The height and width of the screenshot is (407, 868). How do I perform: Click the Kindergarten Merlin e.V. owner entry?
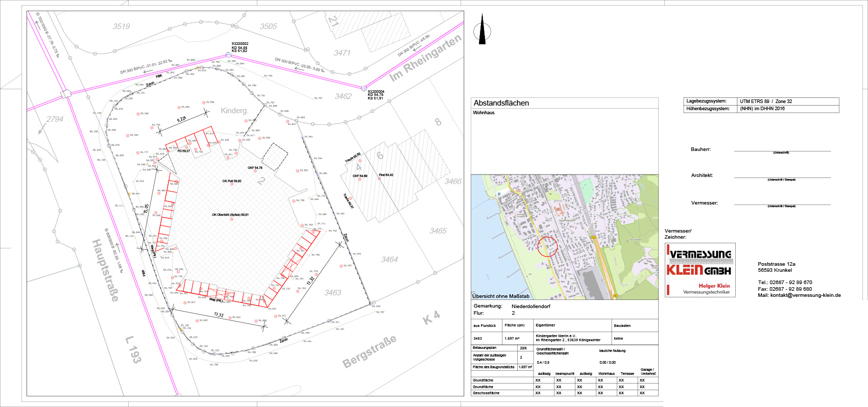point(558,336)
